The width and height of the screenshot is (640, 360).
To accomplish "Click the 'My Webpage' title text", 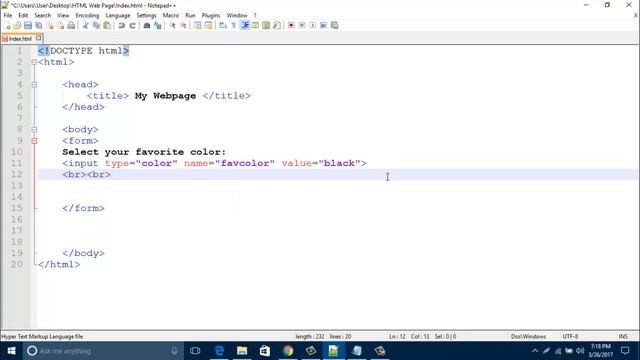I will click(165, 96).
